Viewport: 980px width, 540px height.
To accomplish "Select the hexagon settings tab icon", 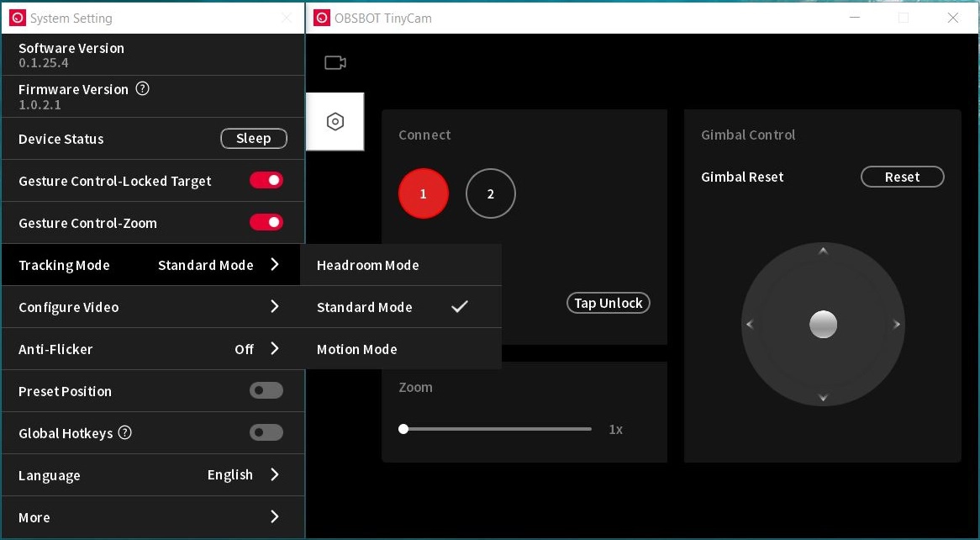I will click(335, 121).
